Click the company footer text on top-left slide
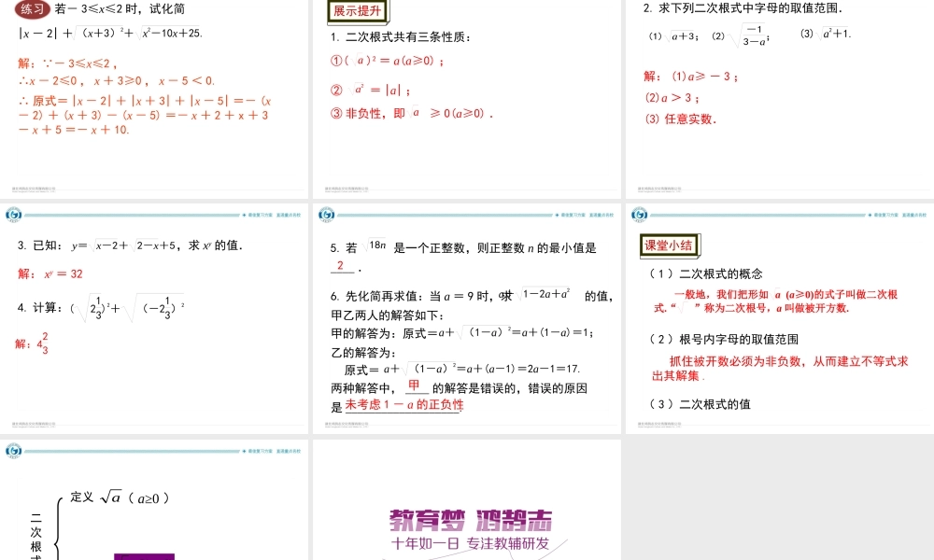 pyautogui.click(x=35, y=188)
